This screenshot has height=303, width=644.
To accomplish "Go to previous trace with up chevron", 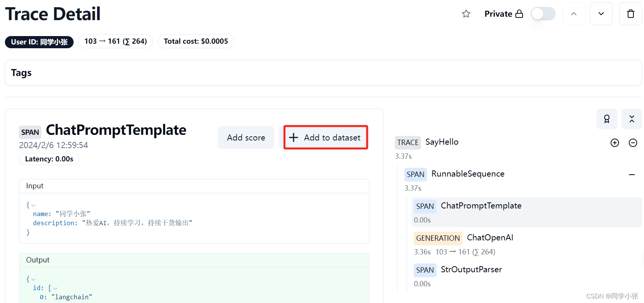I will tap(573, 14).
